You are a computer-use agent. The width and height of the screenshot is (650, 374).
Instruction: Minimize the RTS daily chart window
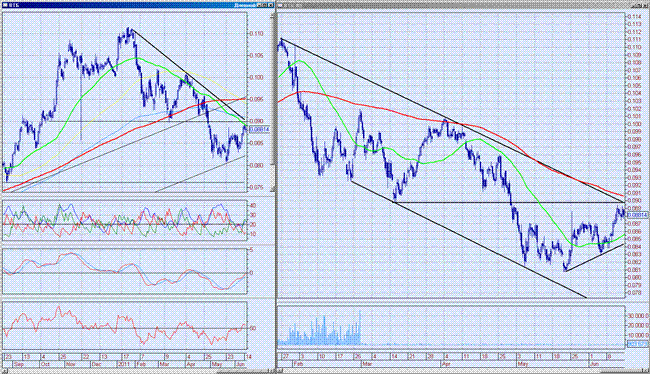pos(260,5)
